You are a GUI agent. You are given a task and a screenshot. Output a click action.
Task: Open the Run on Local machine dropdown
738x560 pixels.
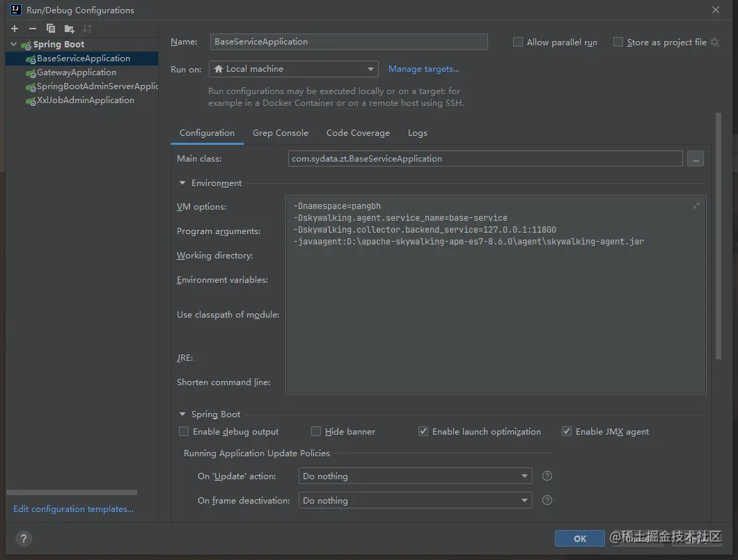[x=294, y=69]
